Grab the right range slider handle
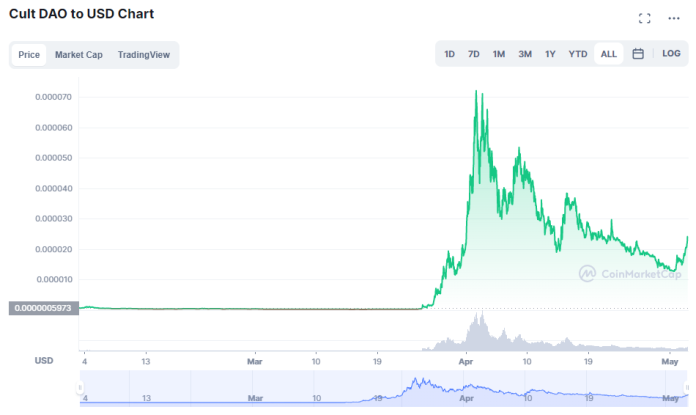Viewport: 696px width, 415px height. tap(687, 387)
